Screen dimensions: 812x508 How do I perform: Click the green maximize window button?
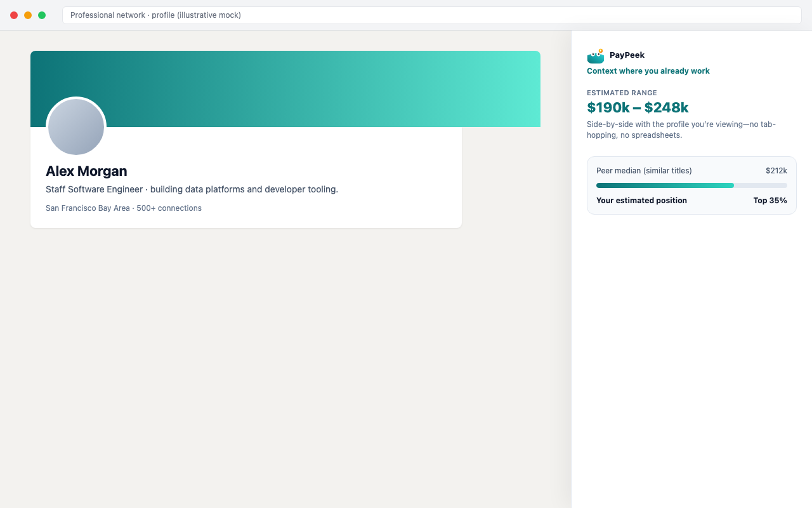42,15
